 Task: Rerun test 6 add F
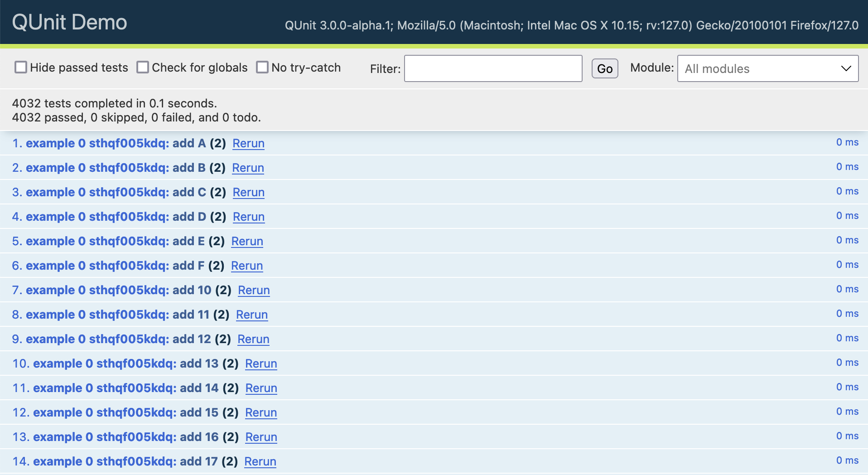point(246,266)
